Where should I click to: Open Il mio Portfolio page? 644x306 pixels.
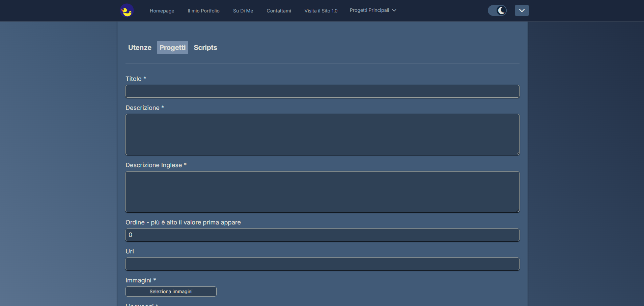203,11
